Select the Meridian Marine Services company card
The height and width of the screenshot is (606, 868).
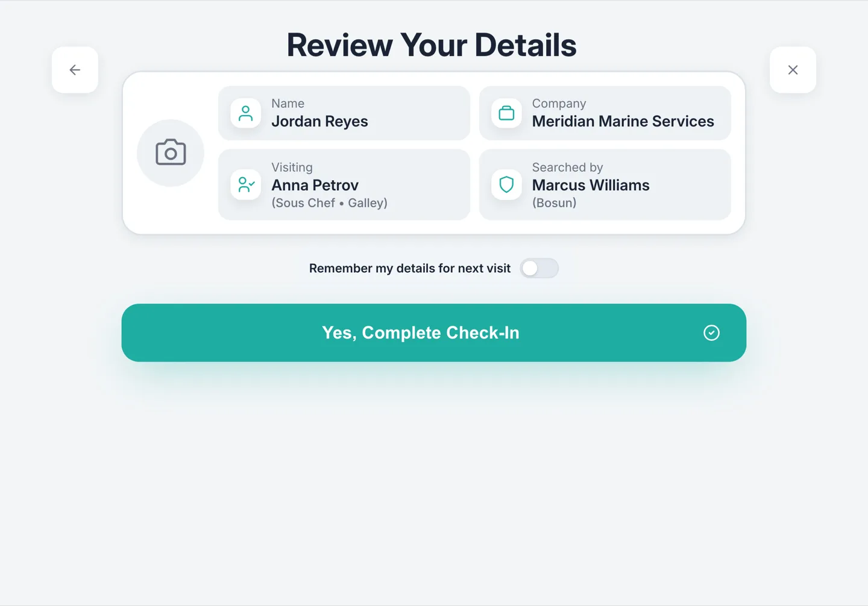(605, 113)
